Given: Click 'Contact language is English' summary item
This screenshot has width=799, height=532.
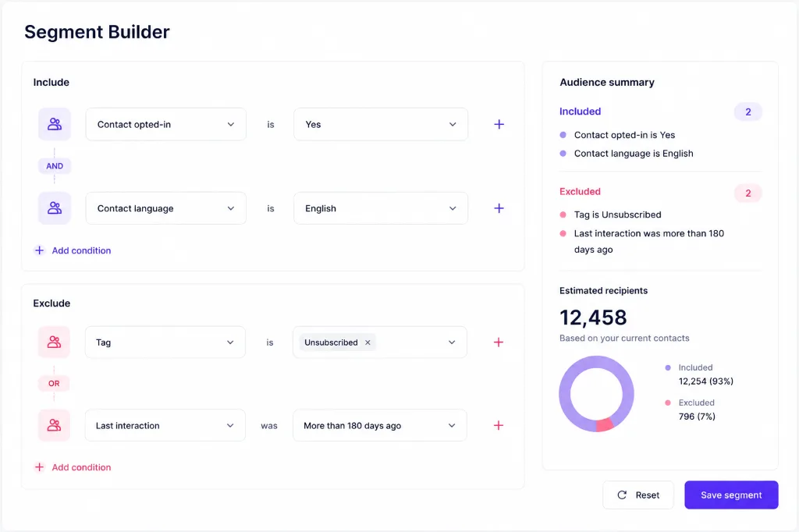Looking at the screenshot, I should pos(634,154).
